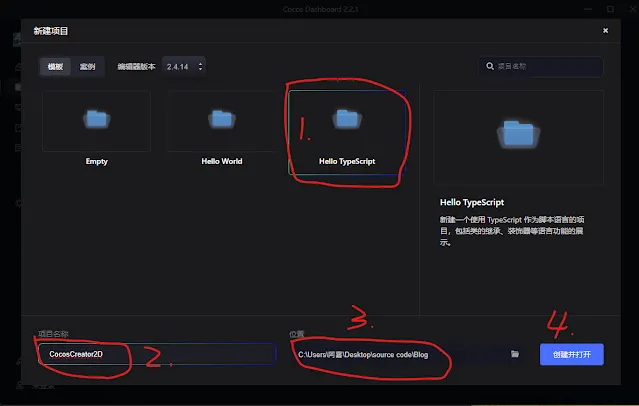Click the Empty template label
Image resolution: width=639 pixels, height=406 pixels.
point(97,161)
